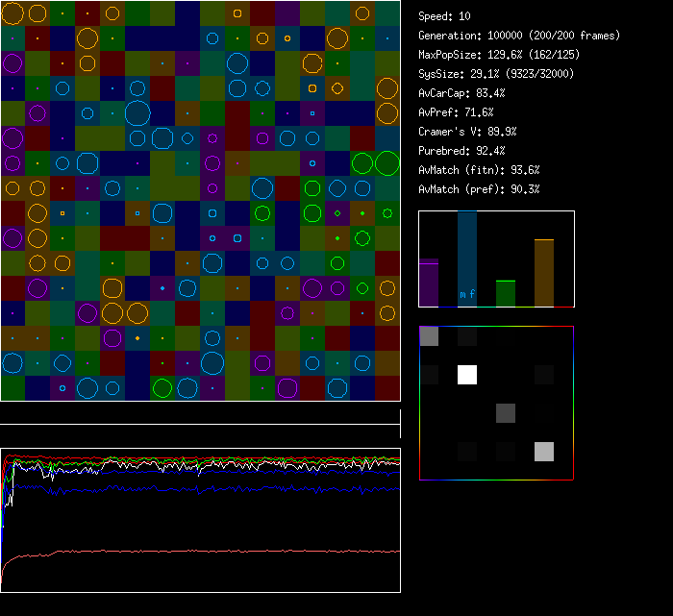Click the green circle in the grid's bottom row

(x=162, y=387)
